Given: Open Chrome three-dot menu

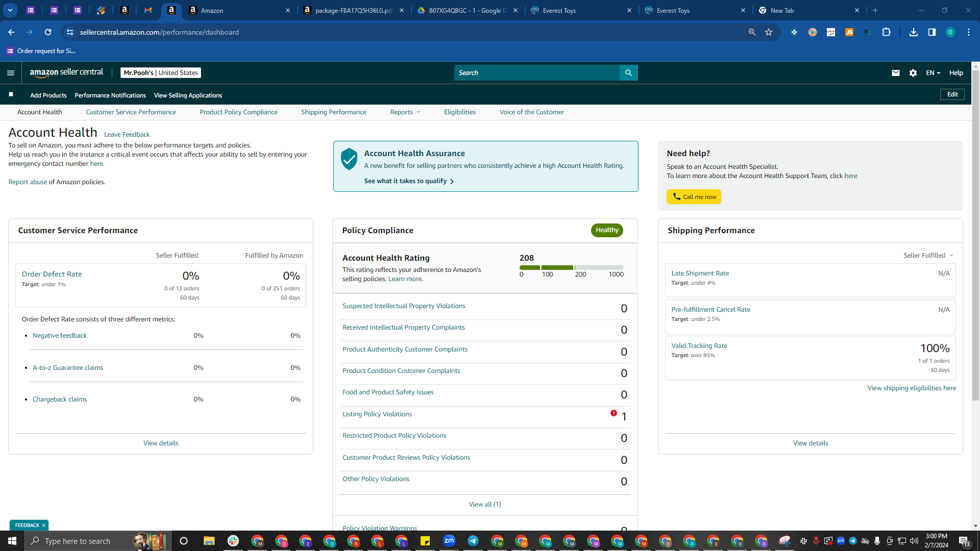Looking at the screenshot, I should click(969, 32).
